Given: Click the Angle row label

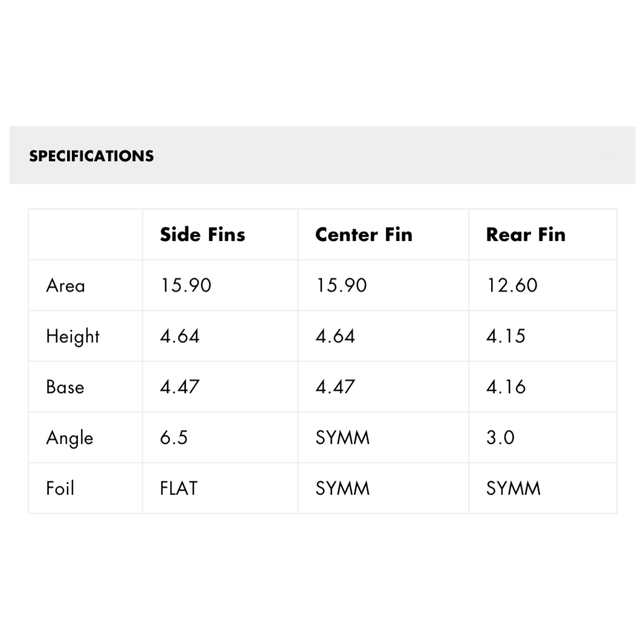Looking at the screenshot, I should (x=69, y=437).
